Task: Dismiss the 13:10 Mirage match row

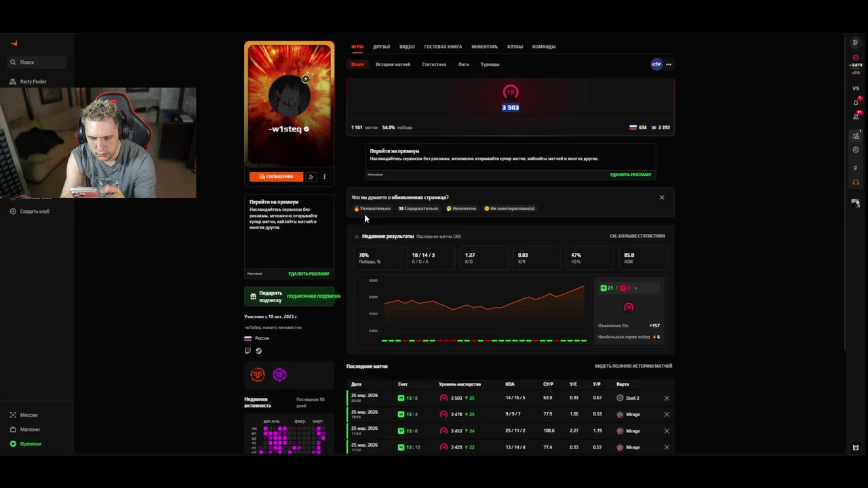Action: [667, 447]
